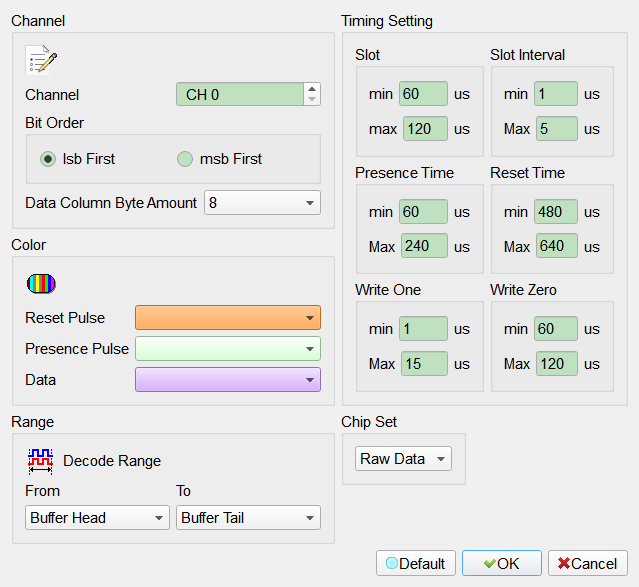Click the Presence Time Max field 240
This screenshot has width=639, height=587.
tap(424, 246)
